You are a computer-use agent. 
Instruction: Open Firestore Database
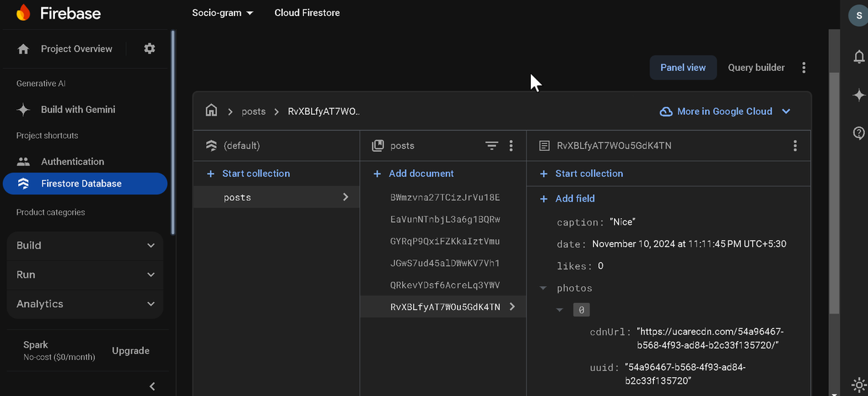click(x=85, y=184)
